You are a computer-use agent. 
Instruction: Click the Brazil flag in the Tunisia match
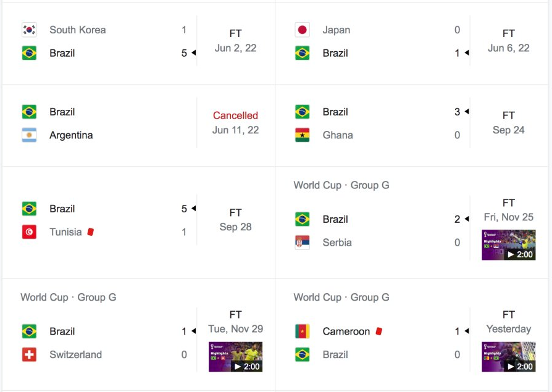(29, 209)
